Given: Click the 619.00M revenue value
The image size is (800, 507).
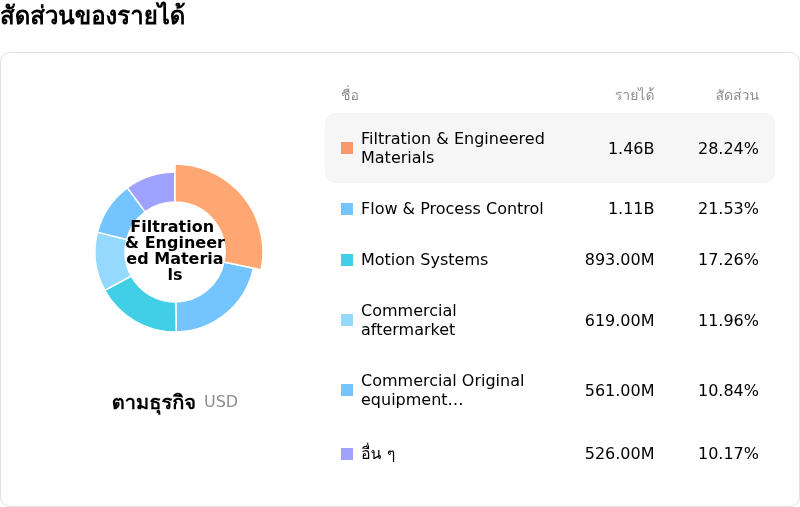Looking at the screenshot, I should [x=619, y=320].
